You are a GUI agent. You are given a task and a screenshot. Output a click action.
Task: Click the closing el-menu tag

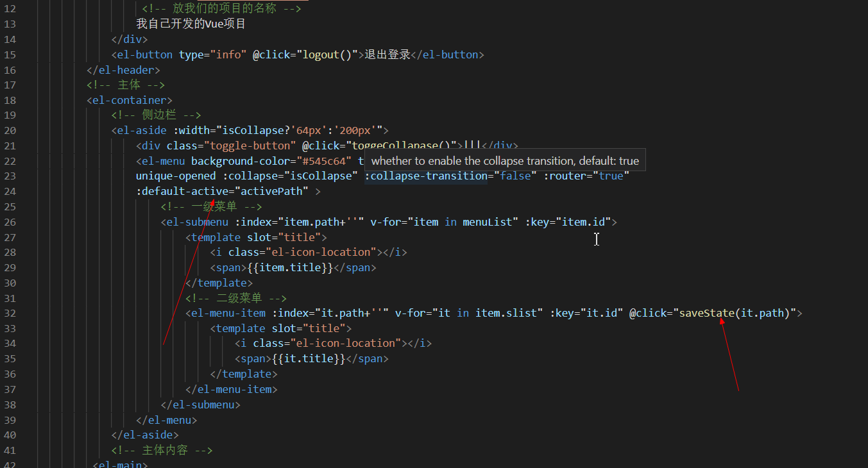[167, 420]
